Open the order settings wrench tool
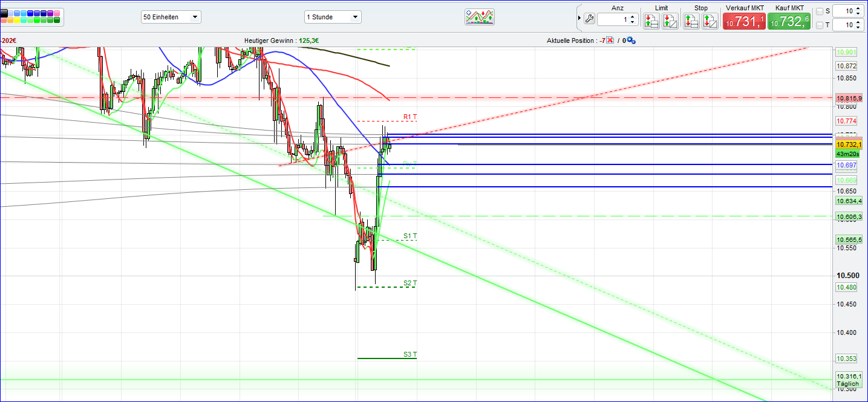Screen dimensions: 868x402 point(589,19)
